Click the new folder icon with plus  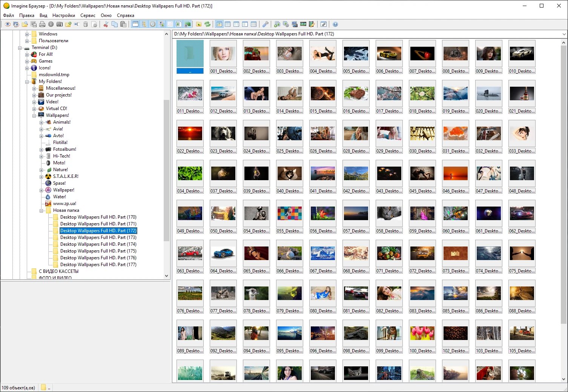click(x=68, y=24)
